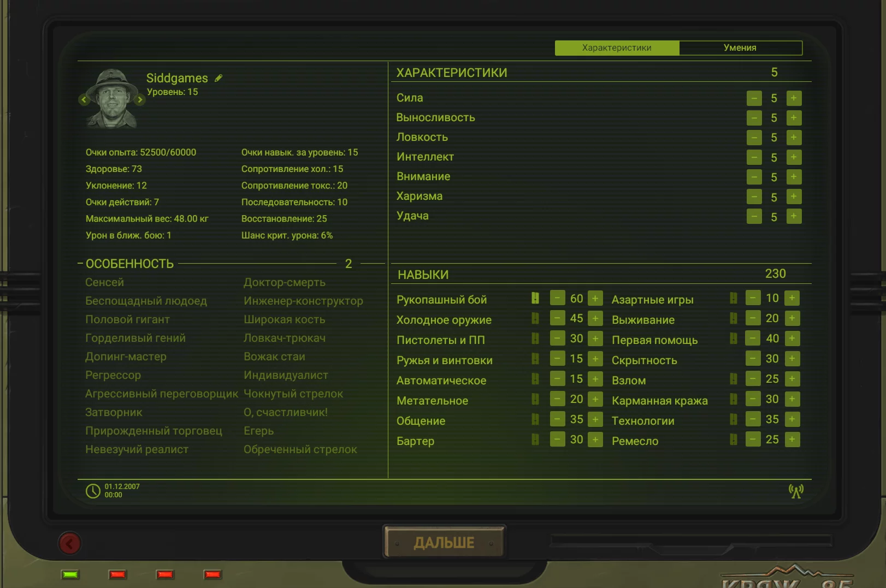Open the radio antenna signal icon
886x588 pixels.
pos(796,491)
